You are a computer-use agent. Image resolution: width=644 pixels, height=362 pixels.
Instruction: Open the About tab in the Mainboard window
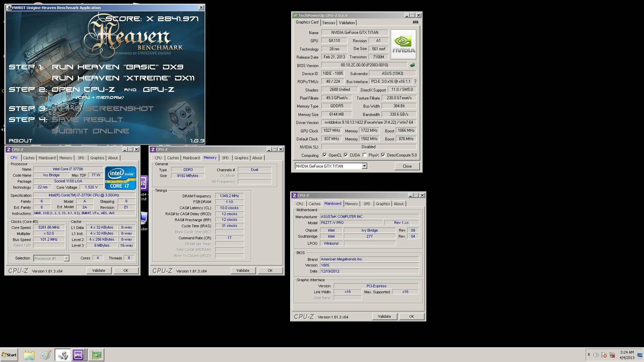click(x=398, y=204)
